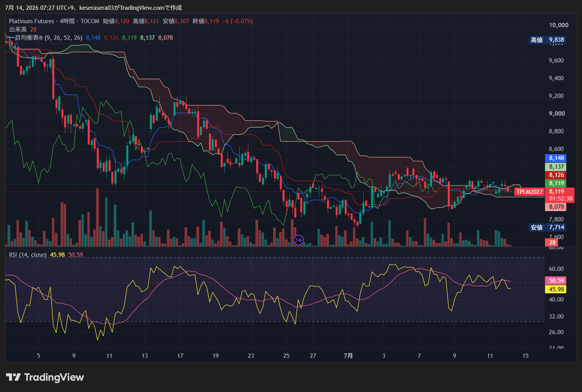The width and height of the screenshot is (582, 392).
Task: Click the 高値 8,121 value in legend
Action: tap(145, 21)
